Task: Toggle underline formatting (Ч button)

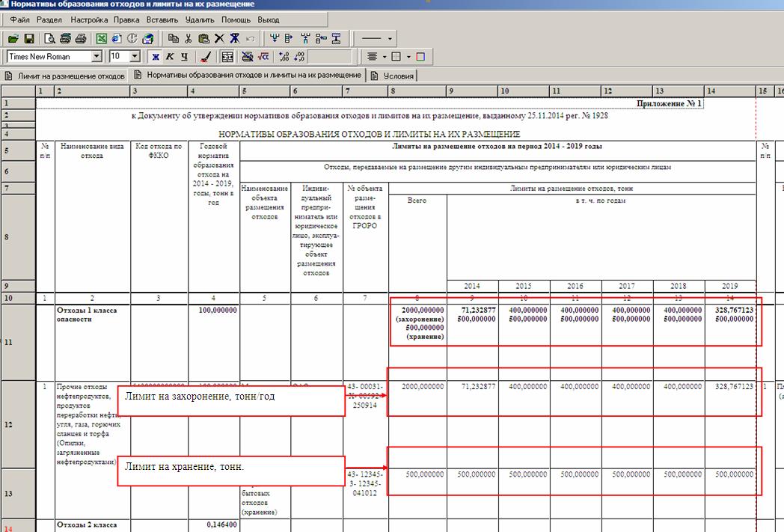Action: pyautogui.click(x=183, y=57)
